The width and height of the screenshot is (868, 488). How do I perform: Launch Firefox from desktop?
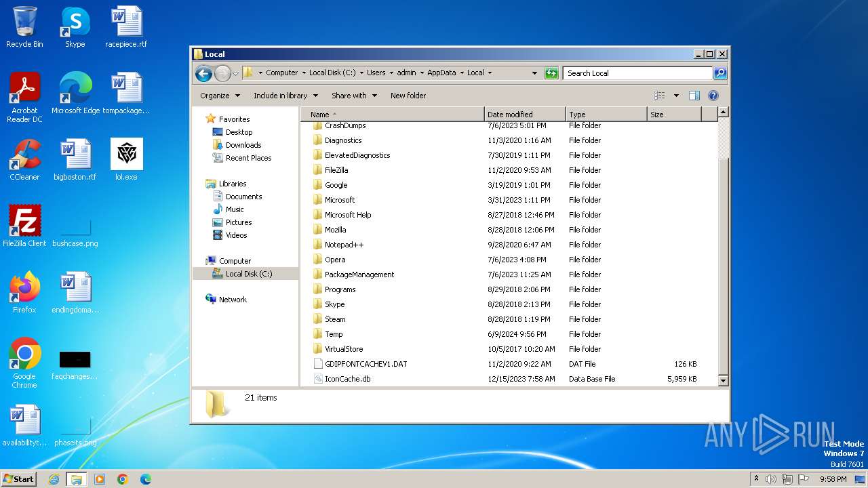coord(24,293)
